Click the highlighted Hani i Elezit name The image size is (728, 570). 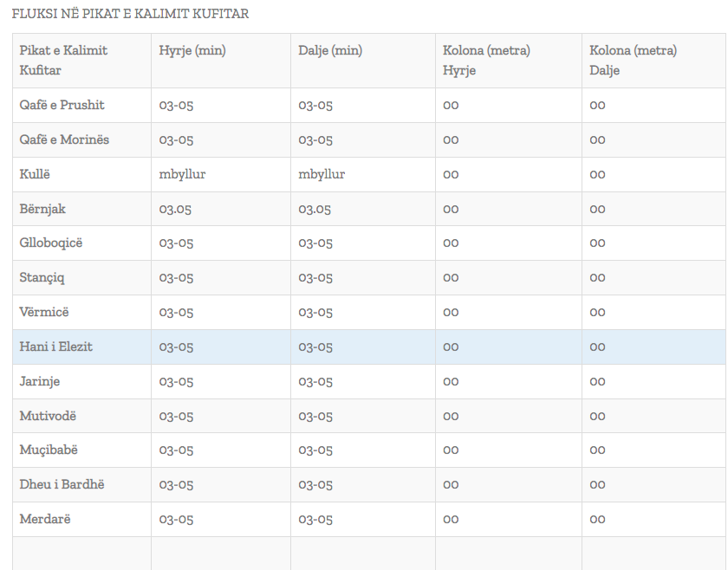point(56,347)
